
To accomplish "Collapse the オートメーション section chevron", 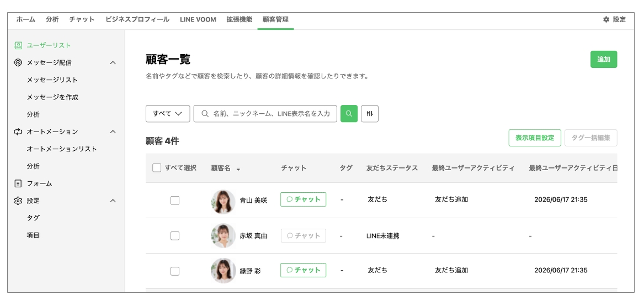I will pos(113,132).
